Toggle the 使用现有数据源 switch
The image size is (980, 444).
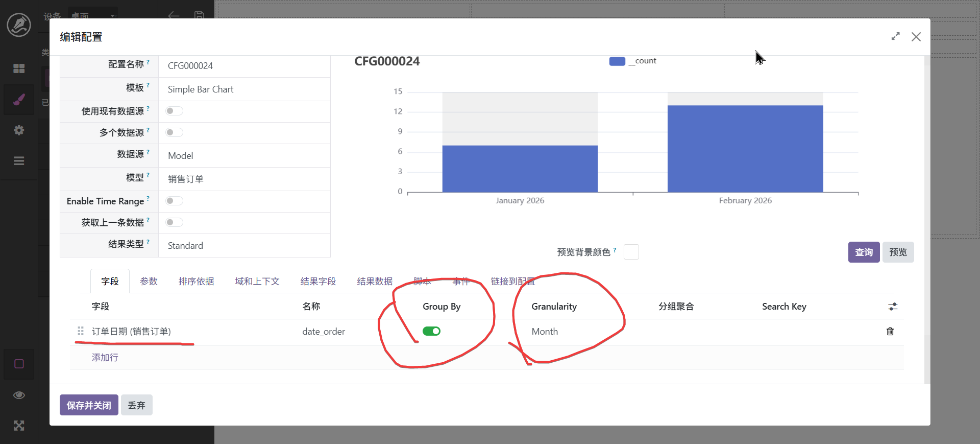click(x=174, y=111)
